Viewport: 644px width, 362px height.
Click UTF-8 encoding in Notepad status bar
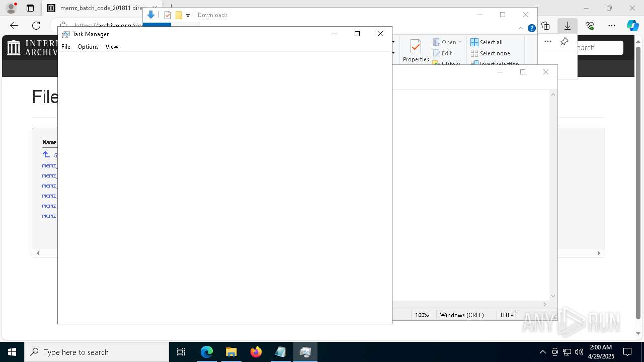pos(508,315)
